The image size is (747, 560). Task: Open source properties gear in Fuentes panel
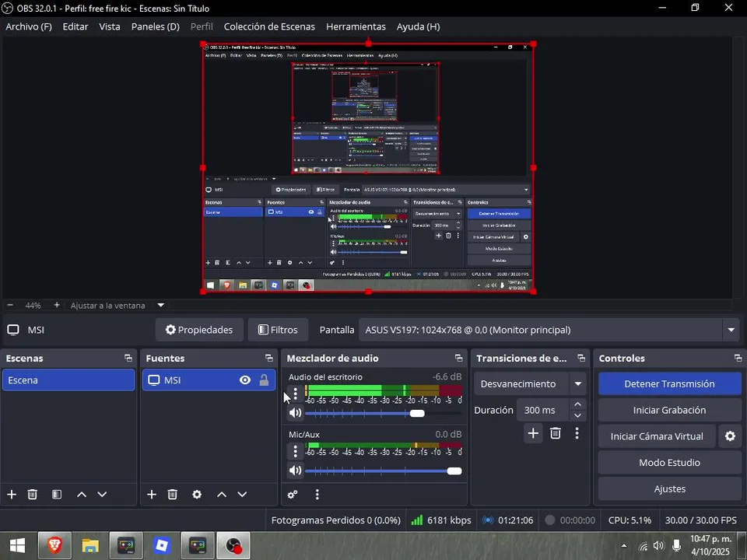pos(197,495)
